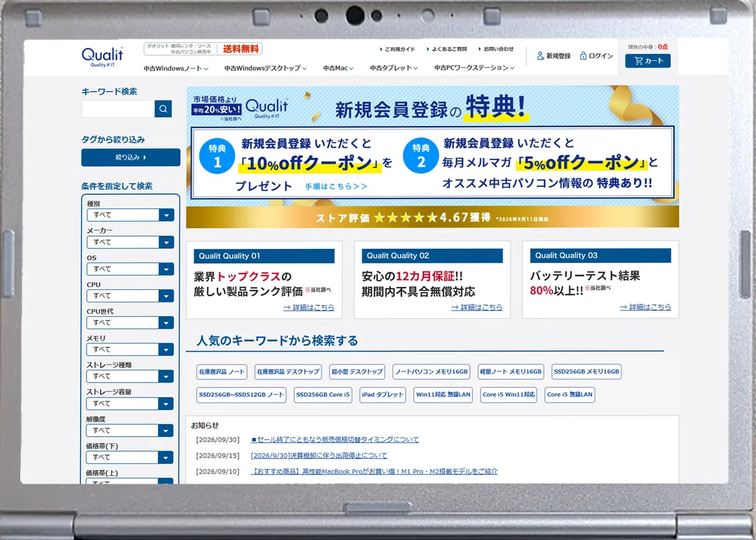
Task: Open the CPU dropdown
Action: coord(130,296)
